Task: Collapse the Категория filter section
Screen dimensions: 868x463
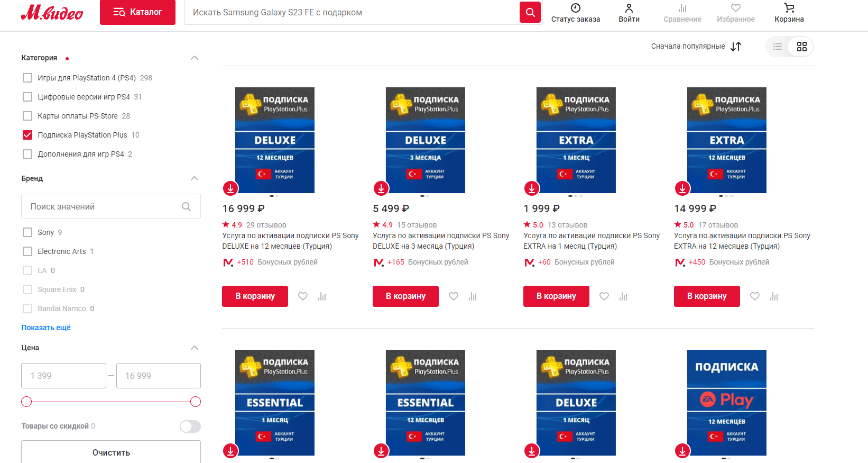Action: [194, 58]
